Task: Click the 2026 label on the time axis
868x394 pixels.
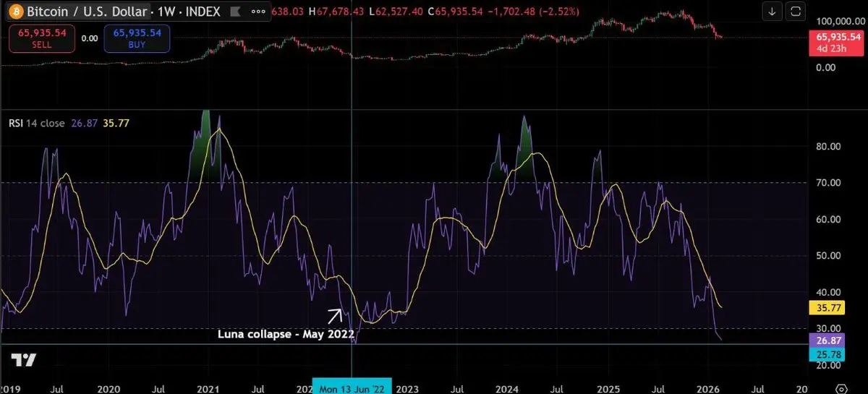Action: click(x=707, y=387)
